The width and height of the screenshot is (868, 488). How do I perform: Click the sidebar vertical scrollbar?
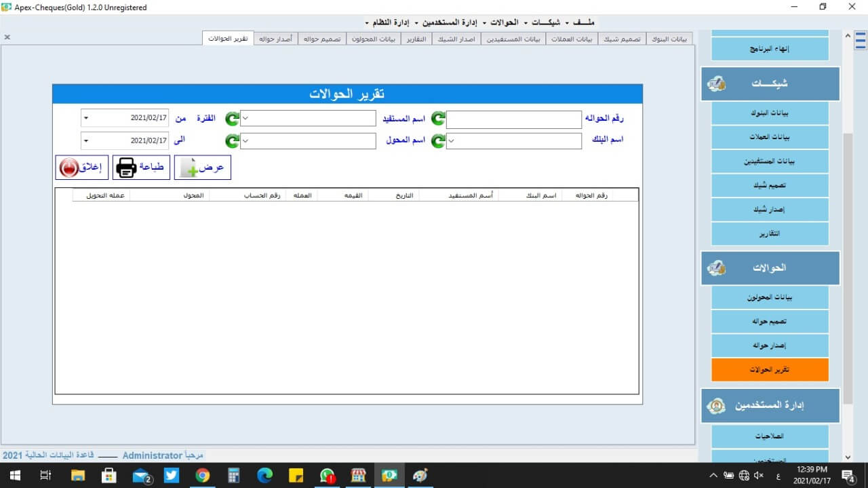click(848, 271)
